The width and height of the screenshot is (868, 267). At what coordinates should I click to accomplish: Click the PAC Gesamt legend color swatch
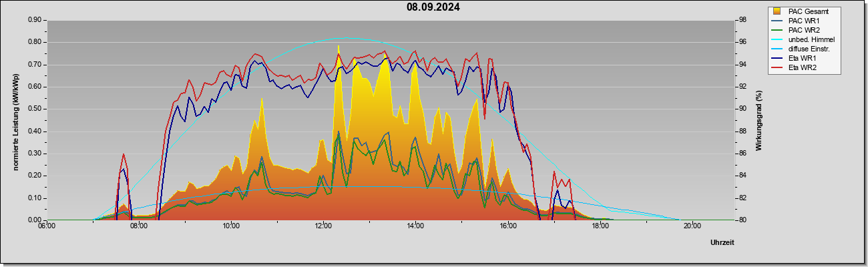pyautogui.click(x=778, y=11)
